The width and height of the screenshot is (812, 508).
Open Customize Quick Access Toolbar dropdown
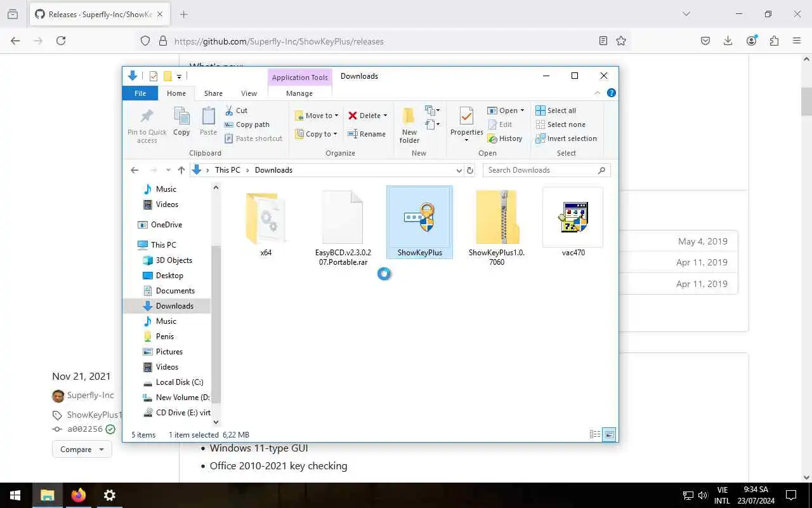click(179, 76)
